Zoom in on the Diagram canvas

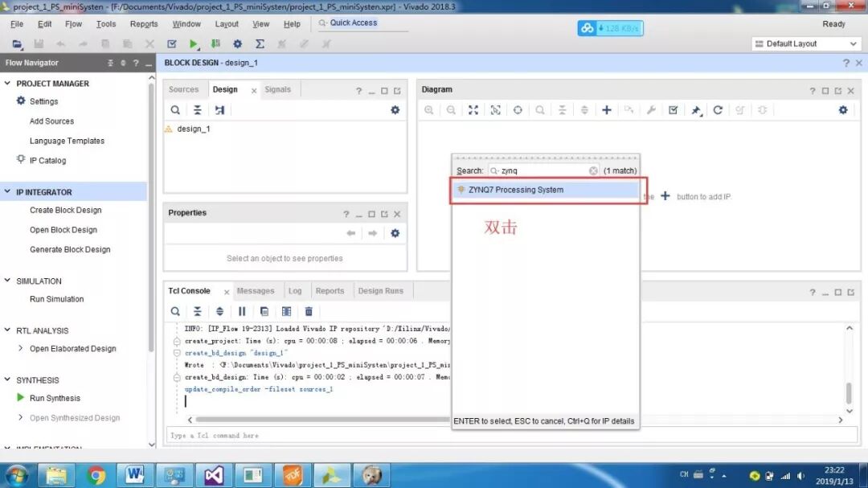[429, 109]
